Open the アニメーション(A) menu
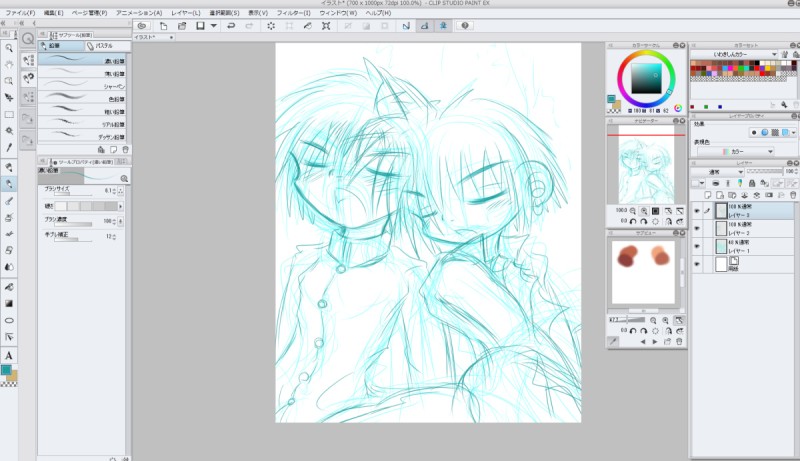The width and height of the screenshot is (800, 461). tap(139, 13)
